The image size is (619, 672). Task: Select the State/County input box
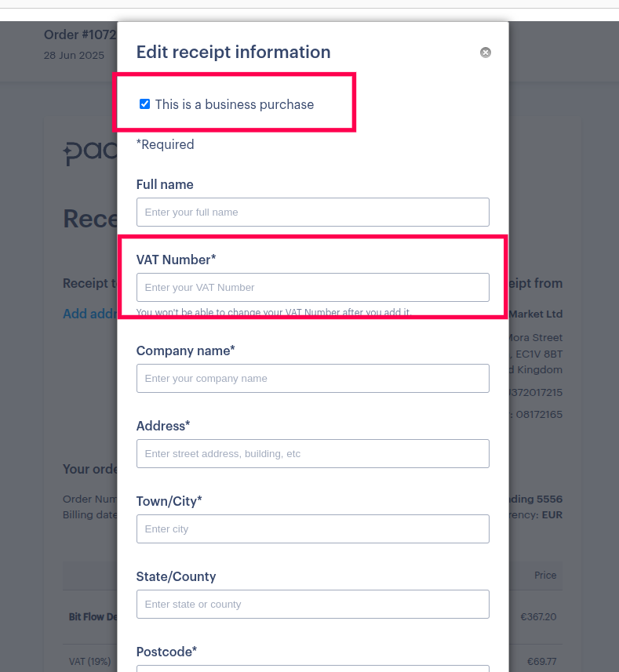coord(312,605)
